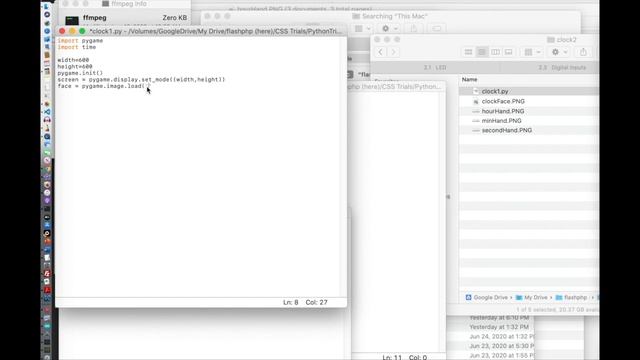Switch to the '2.1 LED' Finder tab

coord(435,67)
